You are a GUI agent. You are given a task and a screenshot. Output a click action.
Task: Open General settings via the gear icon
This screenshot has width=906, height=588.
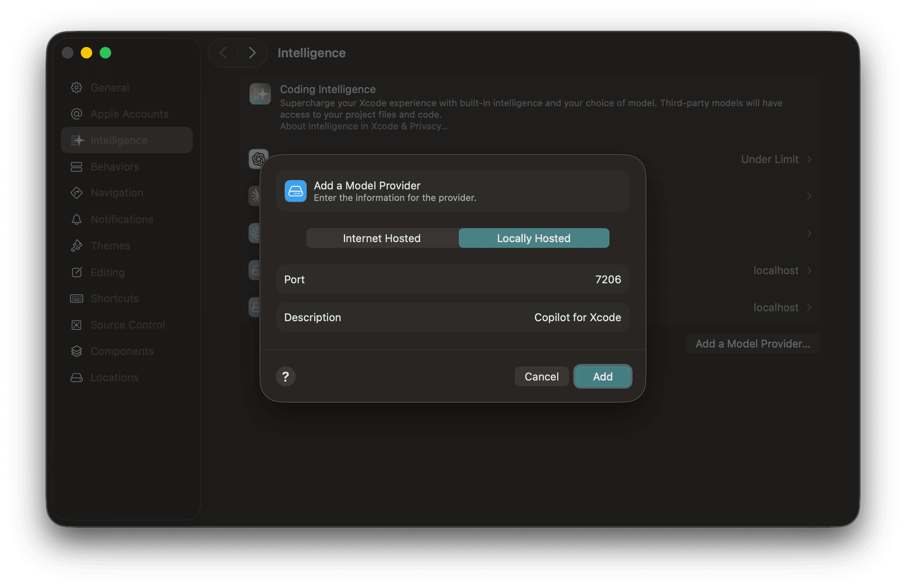77,87
